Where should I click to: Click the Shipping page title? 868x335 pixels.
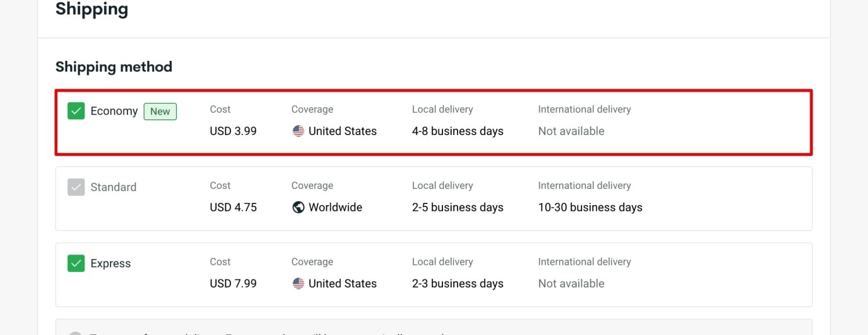[92, 9]
